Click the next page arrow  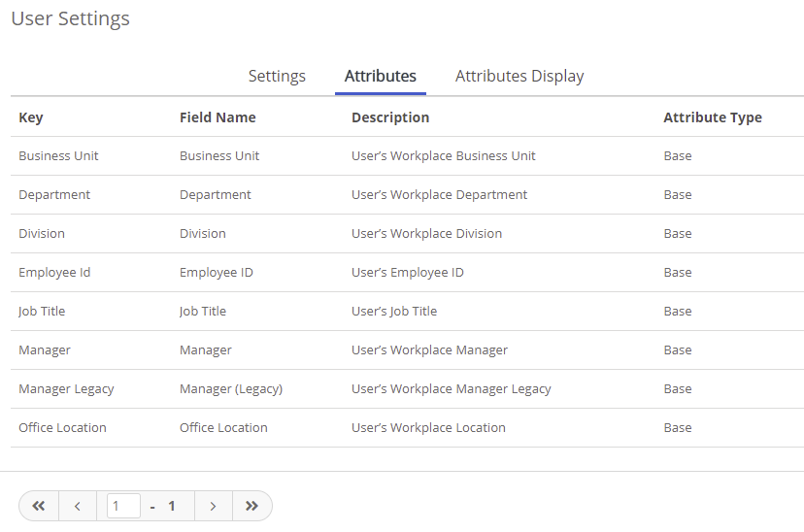(214, 506)
